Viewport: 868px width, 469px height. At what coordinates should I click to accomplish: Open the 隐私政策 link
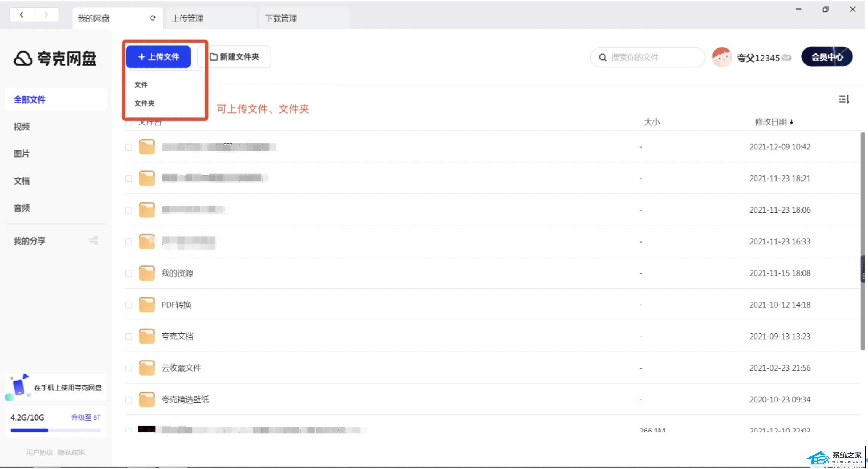(71, 452)
